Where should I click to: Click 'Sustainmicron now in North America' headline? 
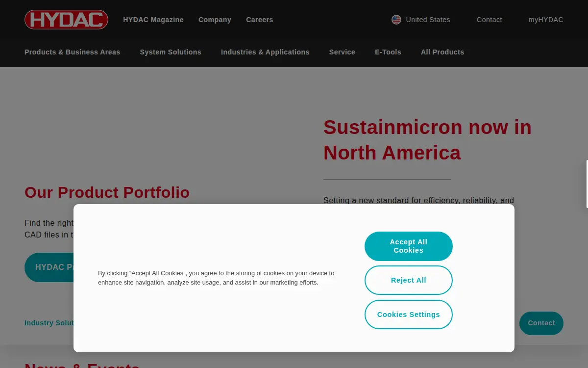point(427,140)
